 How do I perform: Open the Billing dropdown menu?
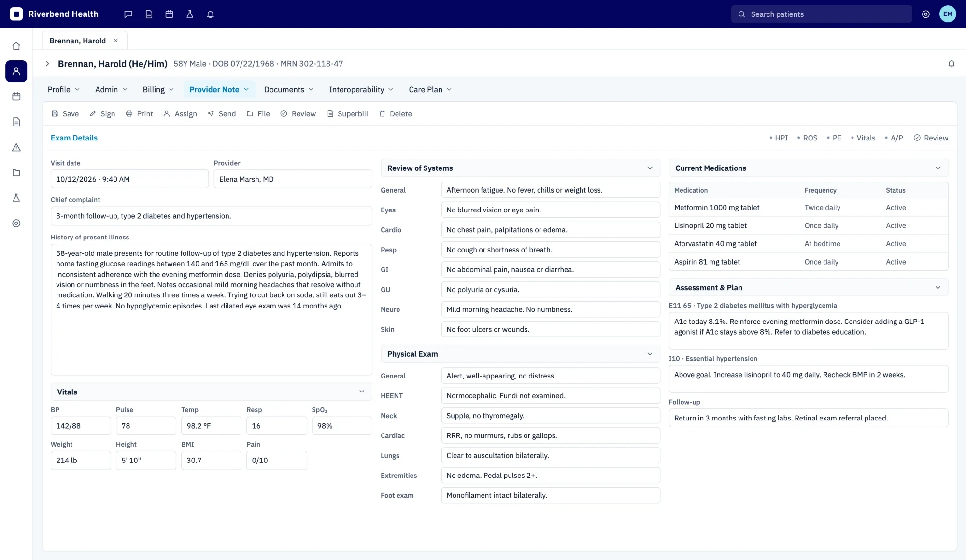pyautogui.click(x=158, y=90)
